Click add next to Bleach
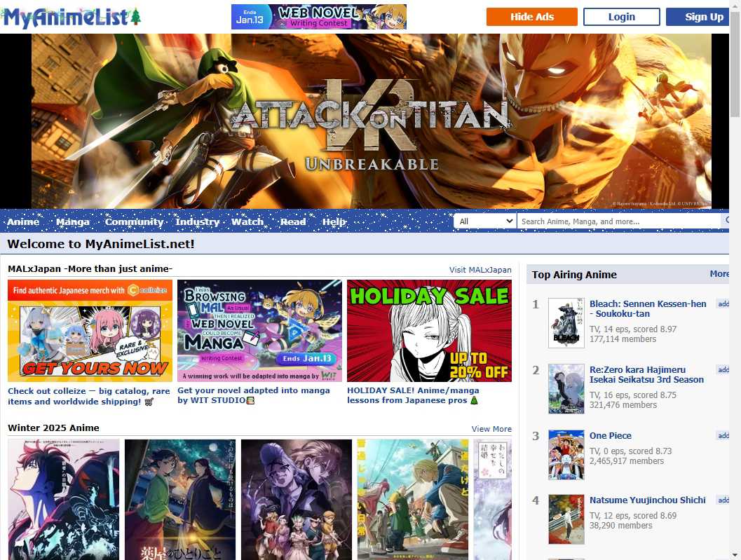741x560 pixels. (723, 304)
